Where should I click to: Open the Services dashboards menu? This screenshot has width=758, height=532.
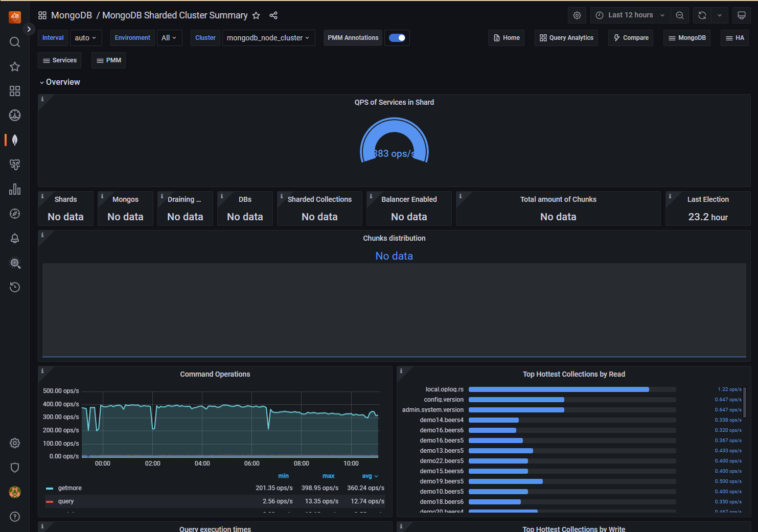click(x=59, y=60)
